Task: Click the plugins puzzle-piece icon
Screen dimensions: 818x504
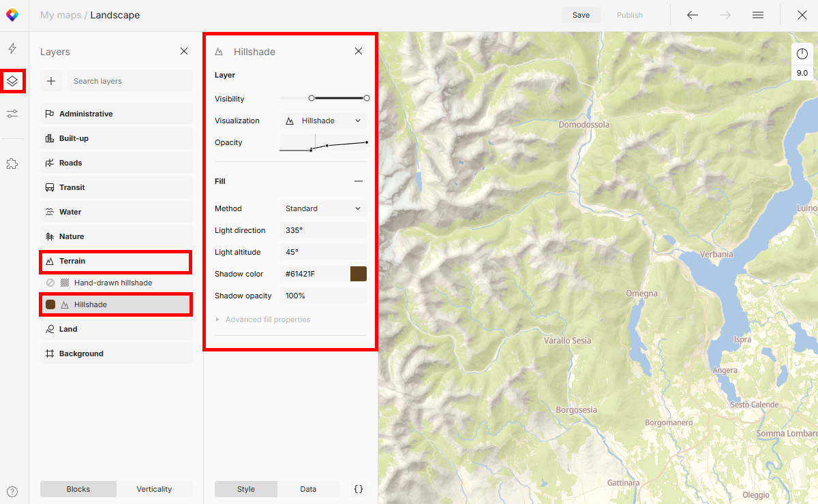Action: click(12, 163)
